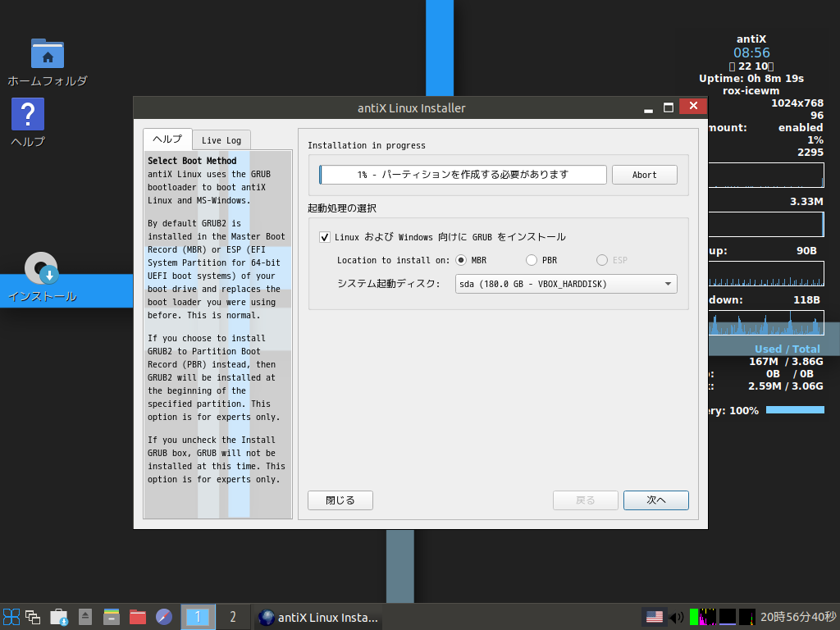
Task: Toggle Install GRUB for Linux and Windows checkbox
Action: (325, 237)
